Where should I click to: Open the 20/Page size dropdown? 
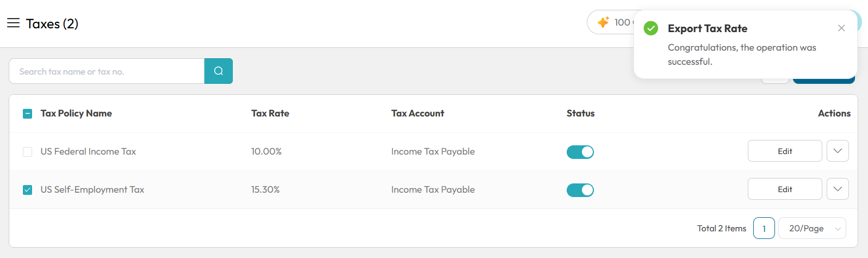click(813, 229)
